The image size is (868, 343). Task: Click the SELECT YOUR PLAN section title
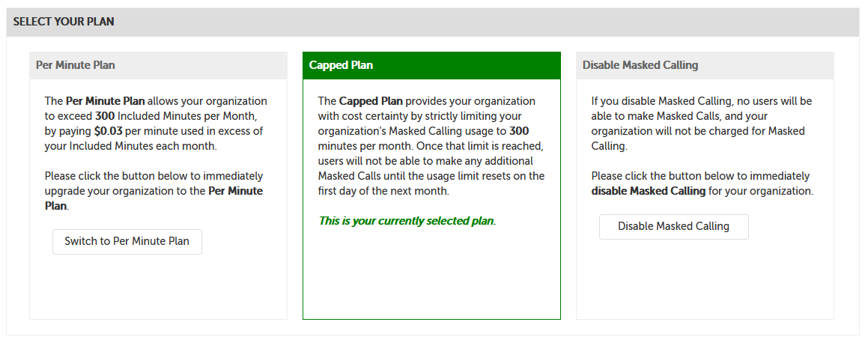coord(64,22)
